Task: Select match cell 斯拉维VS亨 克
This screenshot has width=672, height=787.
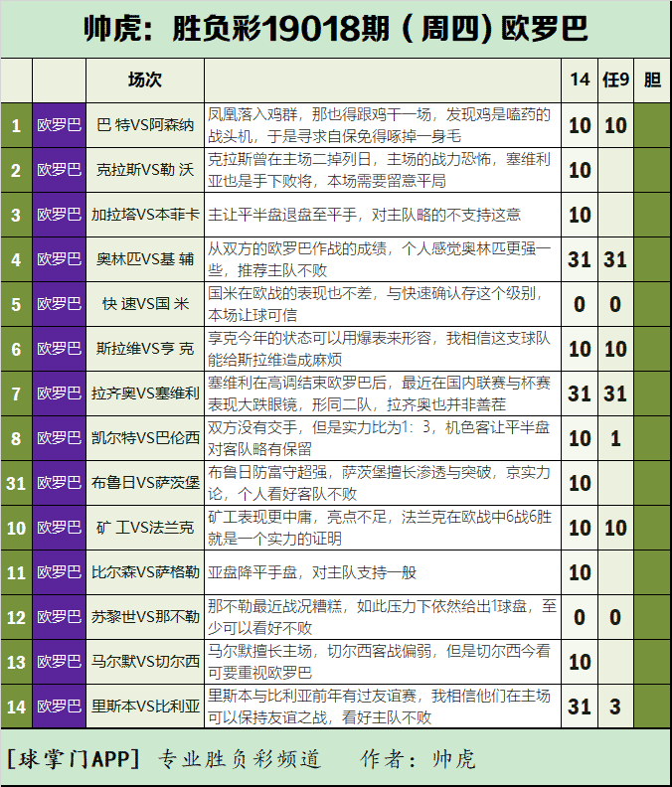Action: [x=145, y=349]
